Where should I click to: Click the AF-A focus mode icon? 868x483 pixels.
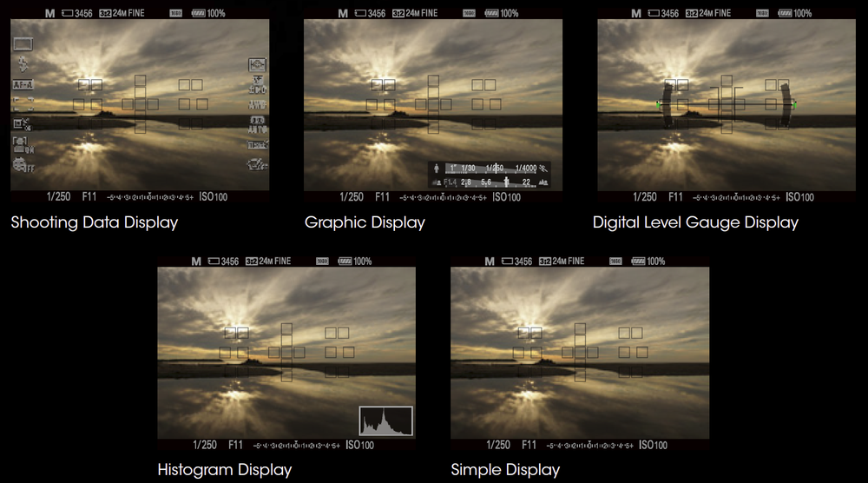point(23,84)
